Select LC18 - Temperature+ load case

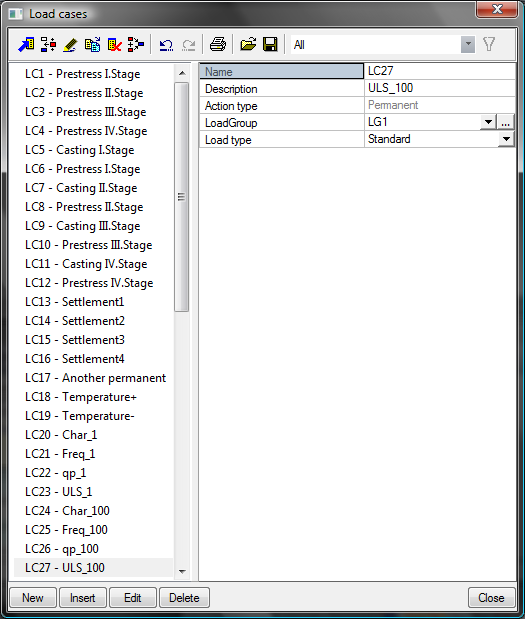[x=81, y=397]
